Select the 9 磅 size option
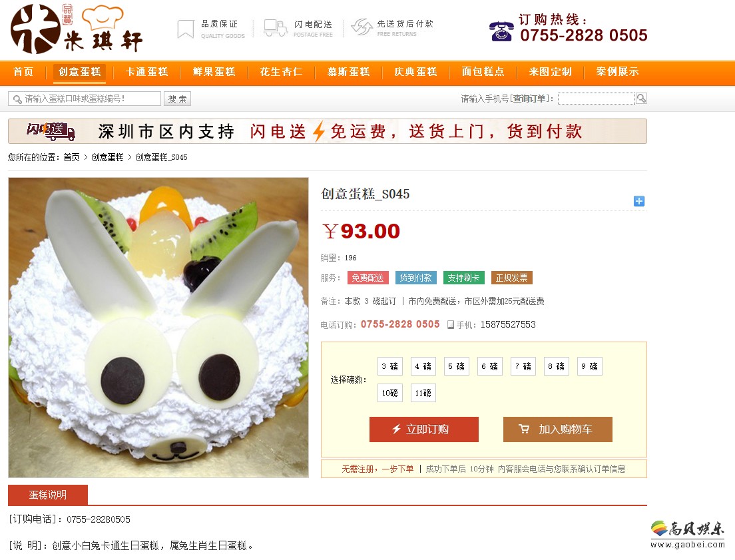Screen dimensions: 735x560 [x=590, y=366]
